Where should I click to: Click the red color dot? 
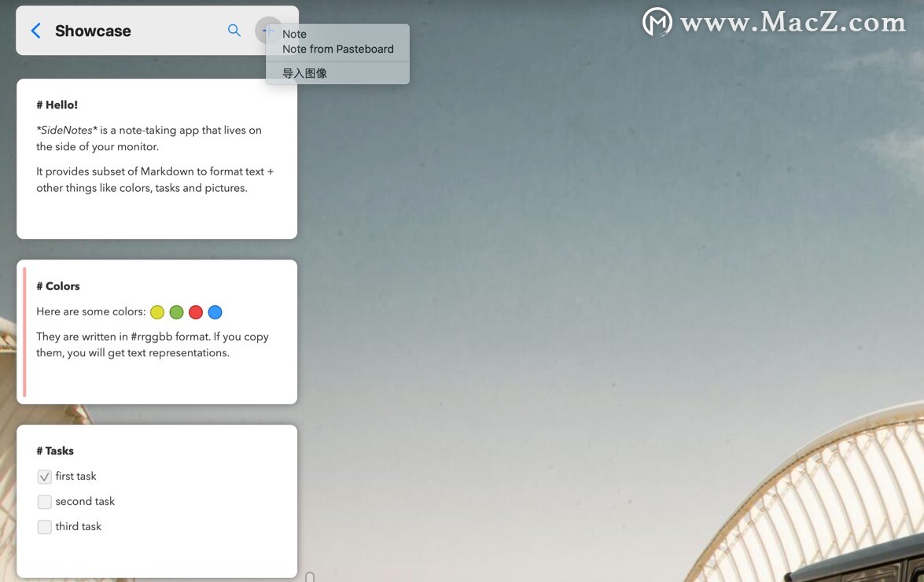(196, 312)
